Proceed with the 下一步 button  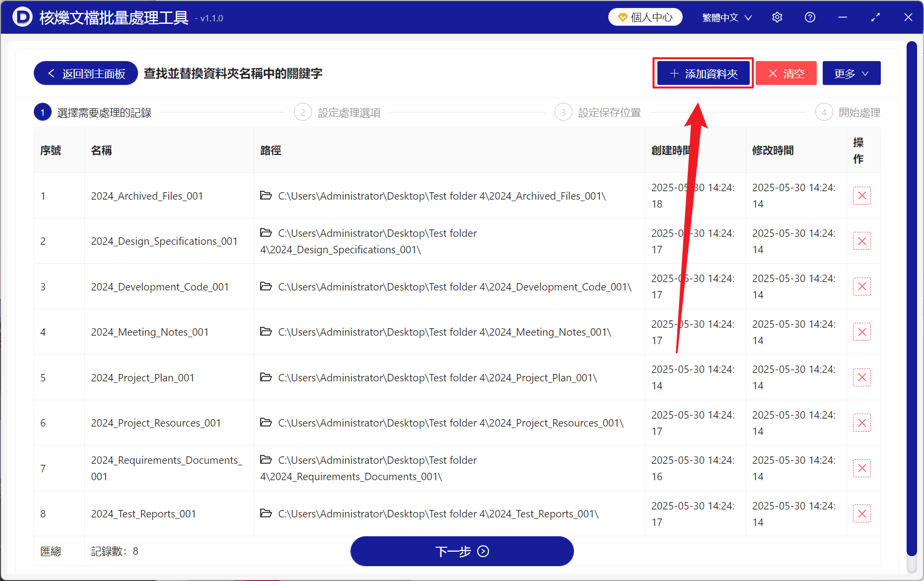pos(462,551)
